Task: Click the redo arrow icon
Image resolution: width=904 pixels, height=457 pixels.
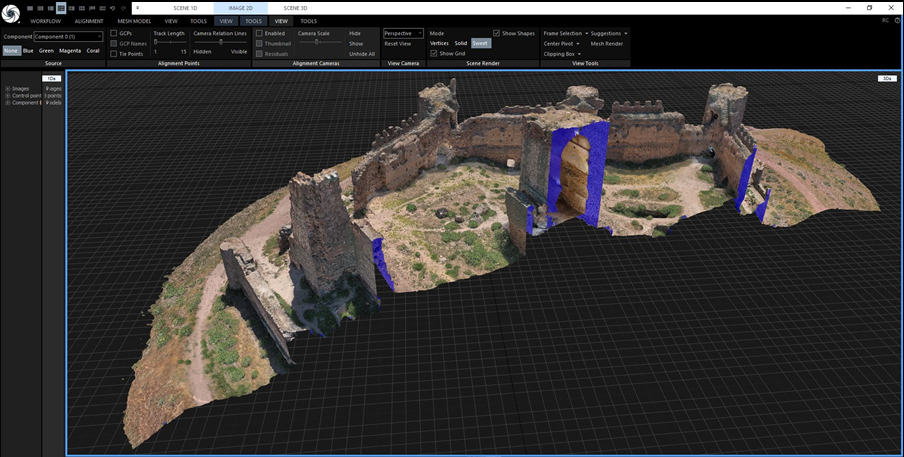Action: 122,7
